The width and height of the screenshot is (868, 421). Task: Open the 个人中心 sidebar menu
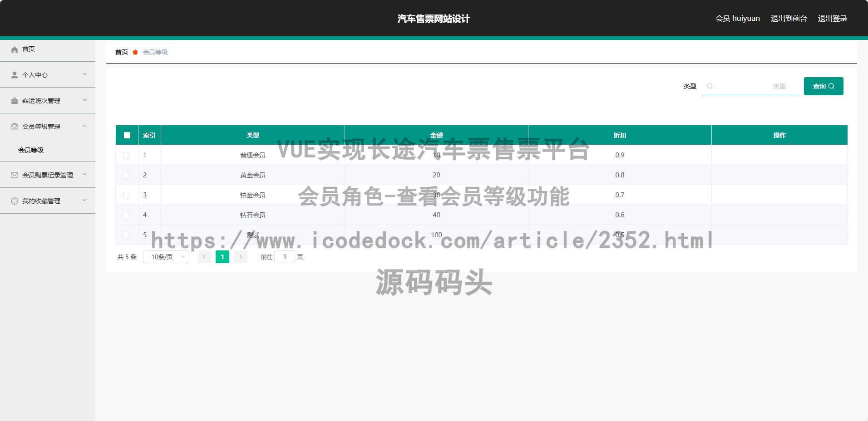point(48,75)
